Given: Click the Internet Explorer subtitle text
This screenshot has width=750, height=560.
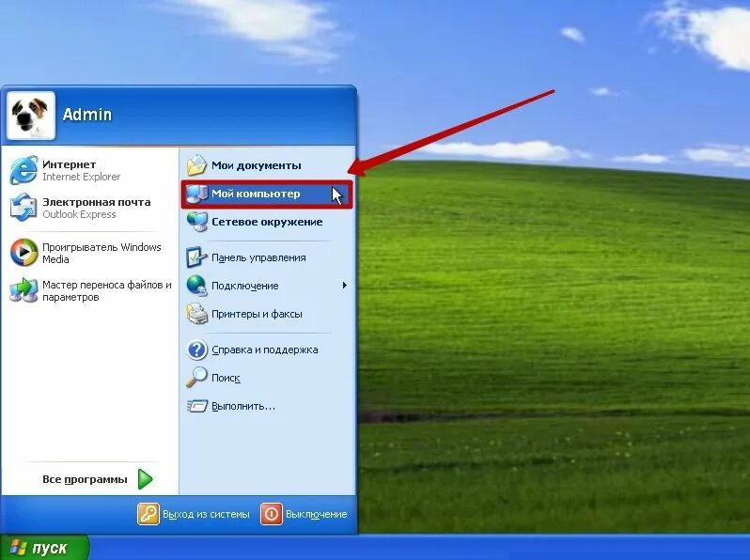Looking at the screenshot, I should (82, 177).
